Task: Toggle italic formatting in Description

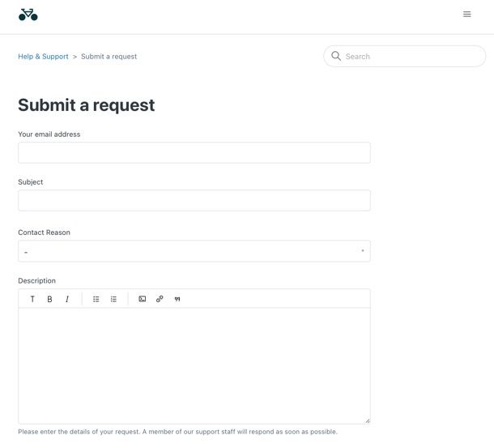Action: 66,299
